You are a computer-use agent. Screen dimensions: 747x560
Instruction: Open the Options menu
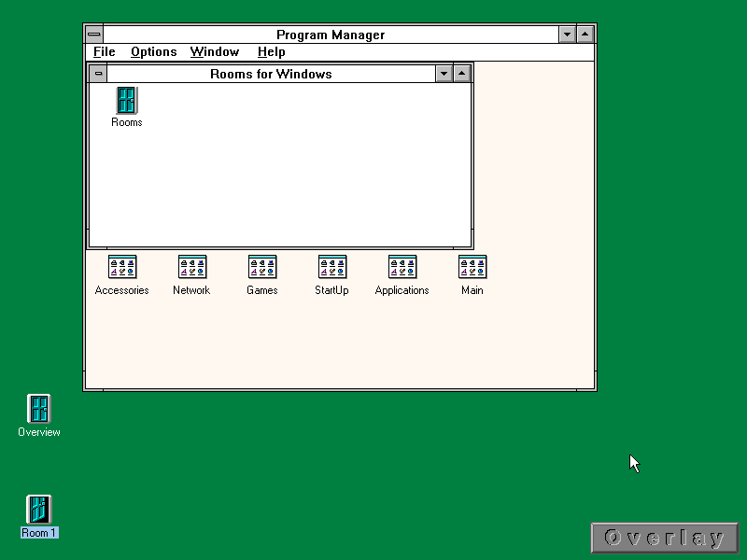pyautogui.click(x=154, y=52)
